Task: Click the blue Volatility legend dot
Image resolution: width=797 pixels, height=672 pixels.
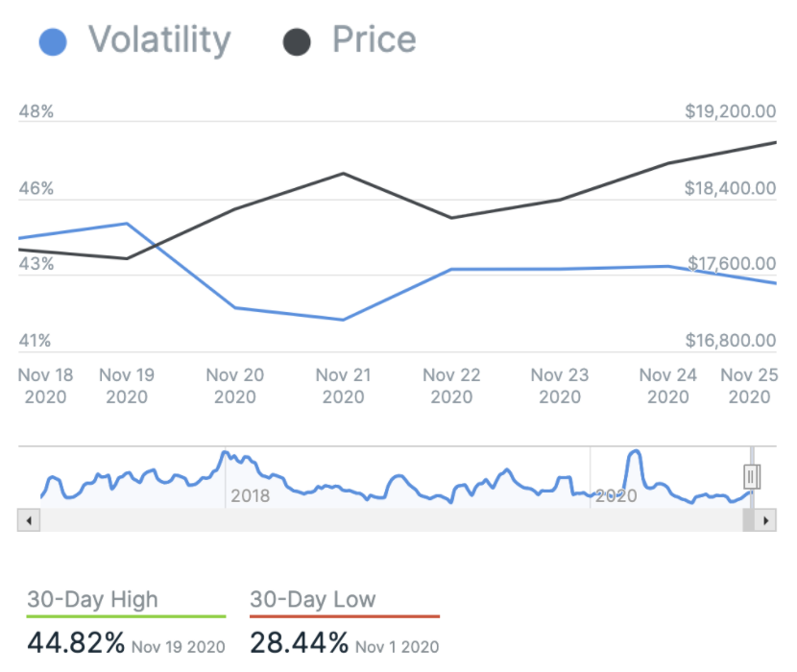Action: [53, 41]
